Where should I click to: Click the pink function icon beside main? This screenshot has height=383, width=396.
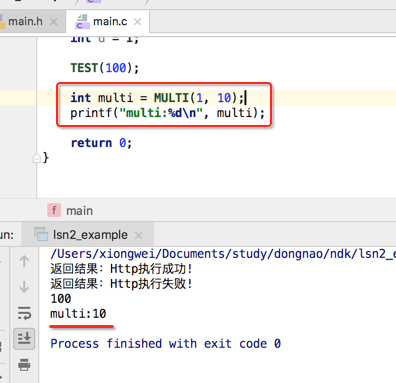54,210
